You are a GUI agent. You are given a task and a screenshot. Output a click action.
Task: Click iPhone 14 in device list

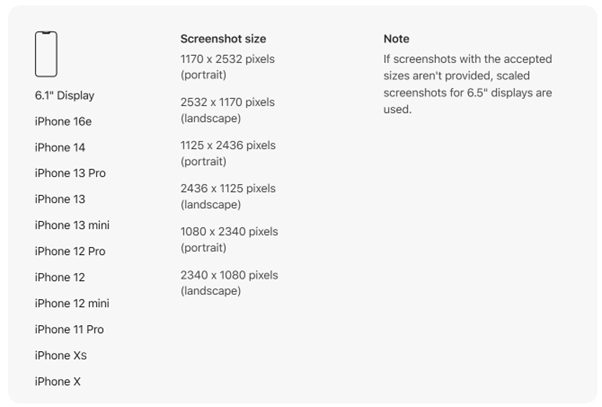click(x=60, y=147)
